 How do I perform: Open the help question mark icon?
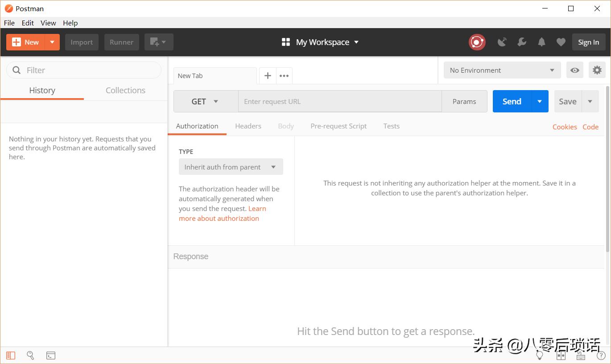click(601, 356)
